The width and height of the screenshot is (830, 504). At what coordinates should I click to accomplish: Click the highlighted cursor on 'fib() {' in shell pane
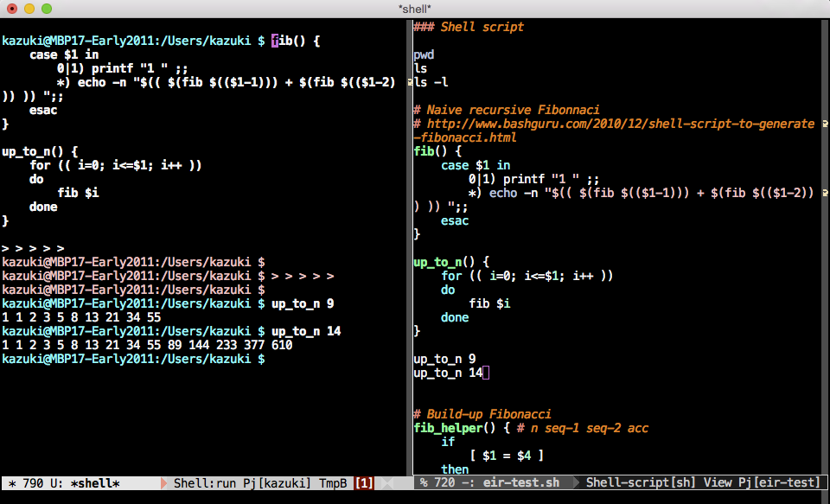pos(275,41)
